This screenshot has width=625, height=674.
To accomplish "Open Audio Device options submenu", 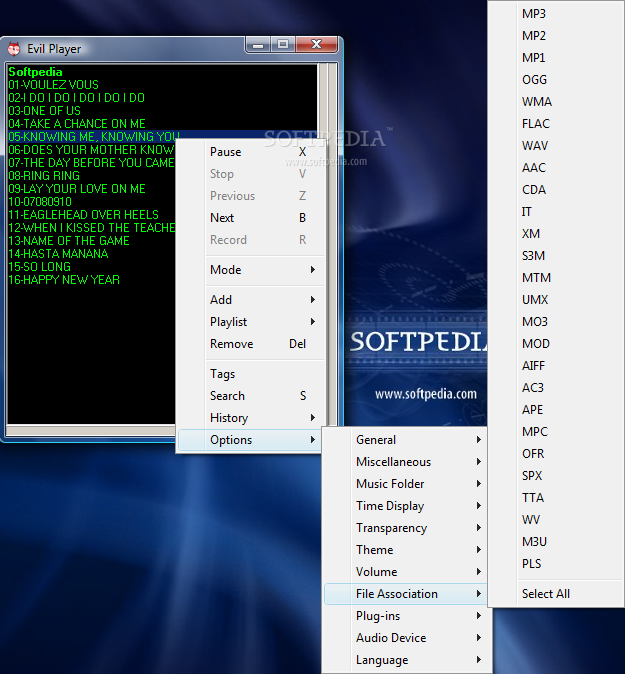I will (406, 638).
